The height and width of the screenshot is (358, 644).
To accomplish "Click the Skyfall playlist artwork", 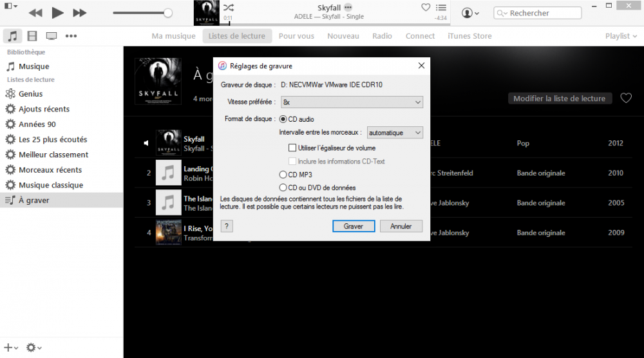I will (x=158, y=81).
